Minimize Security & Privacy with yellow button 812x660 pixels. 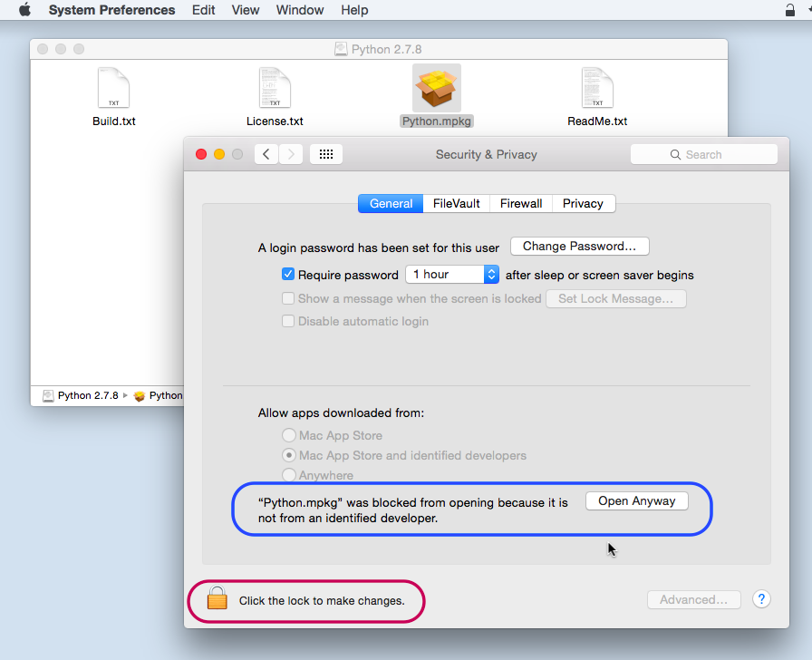click(219, 154)
